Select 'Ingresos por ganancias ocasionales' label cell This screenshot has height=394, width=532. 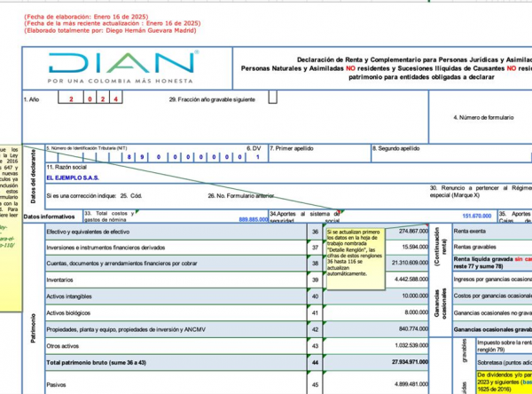(x=493, y=280)
